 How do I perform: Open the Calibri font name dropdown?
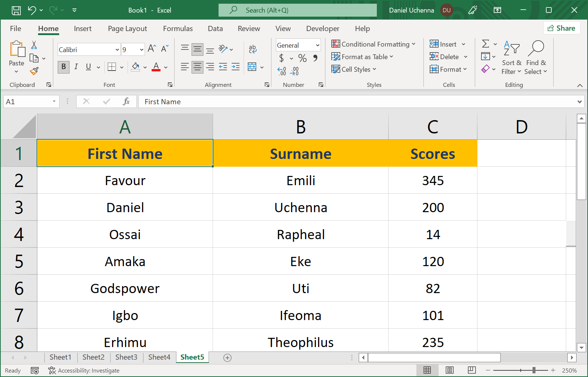117,50
